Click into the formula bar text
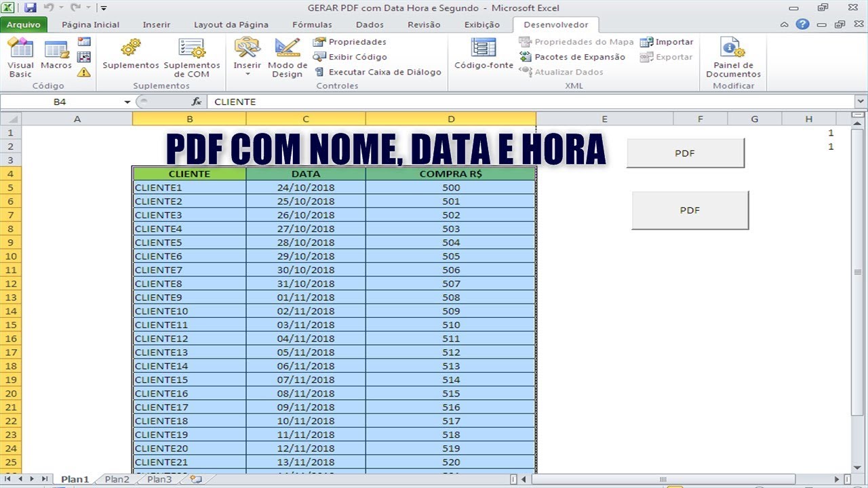This screenshot has height=488, width=868. 531,102
